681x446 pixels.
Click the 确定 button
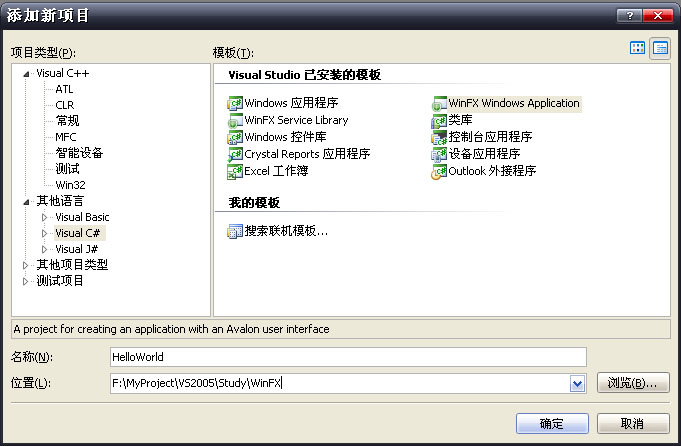click(x=552, y=423)
